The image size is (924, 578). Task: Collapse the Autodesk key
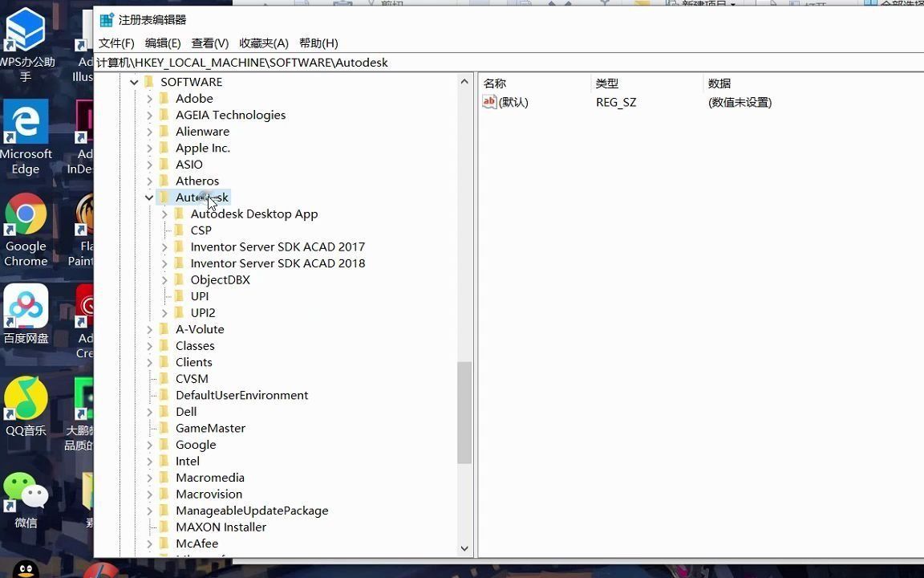tap(149, 197)
